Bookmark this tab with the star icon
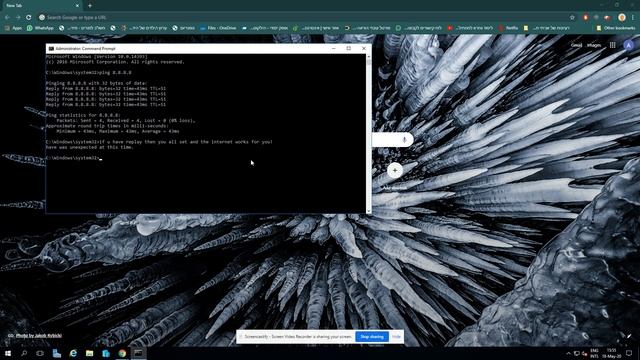The height and width of the screenshot is (360, 640). [x=572, y=18]
